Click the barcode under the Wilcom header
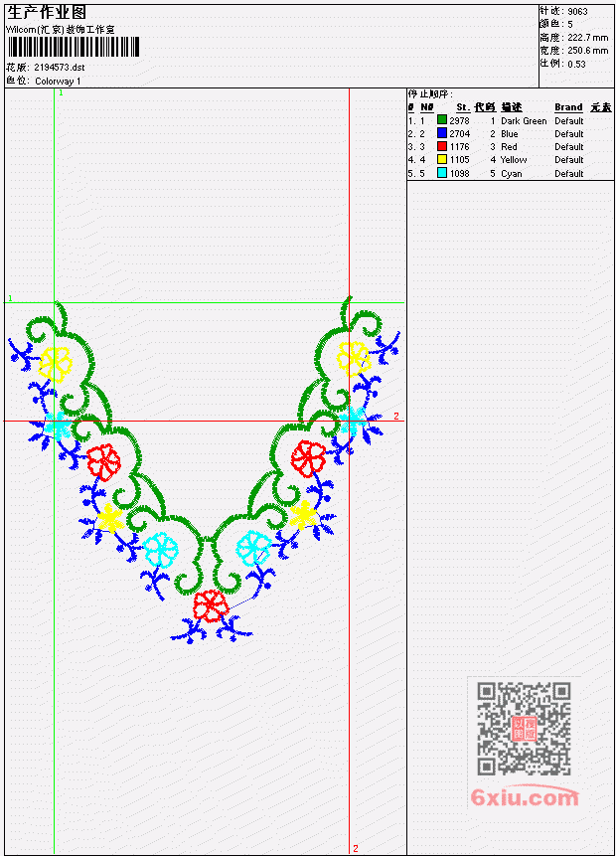This screenshot has width=616, height=856. click(x=74, y=47)
